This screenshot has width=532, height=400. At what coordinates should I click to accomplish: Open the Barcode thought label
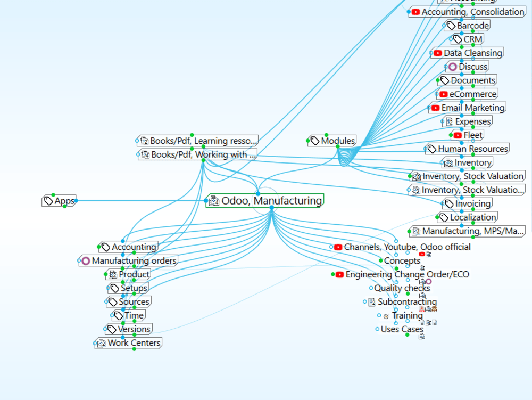[x=473, y=26]
